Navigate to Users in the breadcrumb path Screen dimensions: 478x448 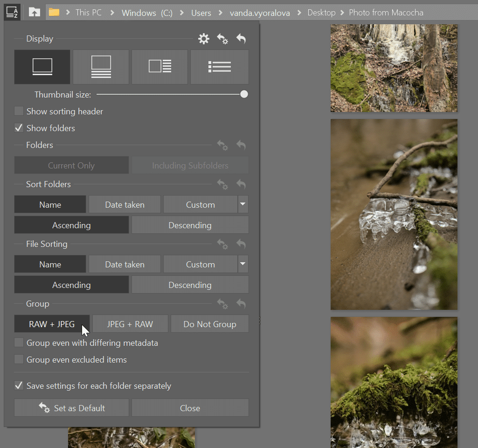pyautogui.click(x=201, y=13)
